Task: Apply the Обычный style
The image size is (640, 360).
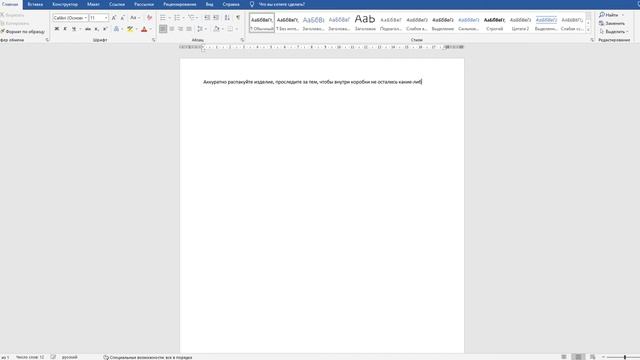Action: pos(262,22)
